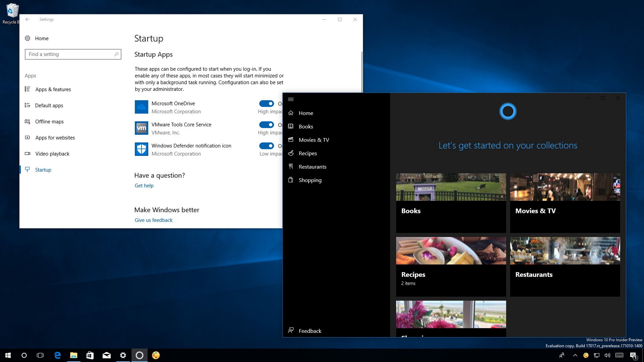Click the Settings Home navigation item
Screen dimensions: 644x362
tap(42, 38)
